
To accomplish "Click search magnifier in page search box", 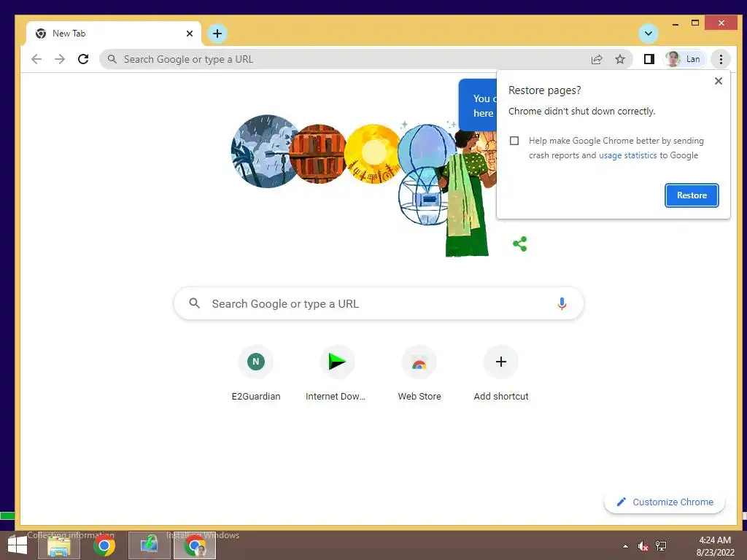I will (194, 303).
